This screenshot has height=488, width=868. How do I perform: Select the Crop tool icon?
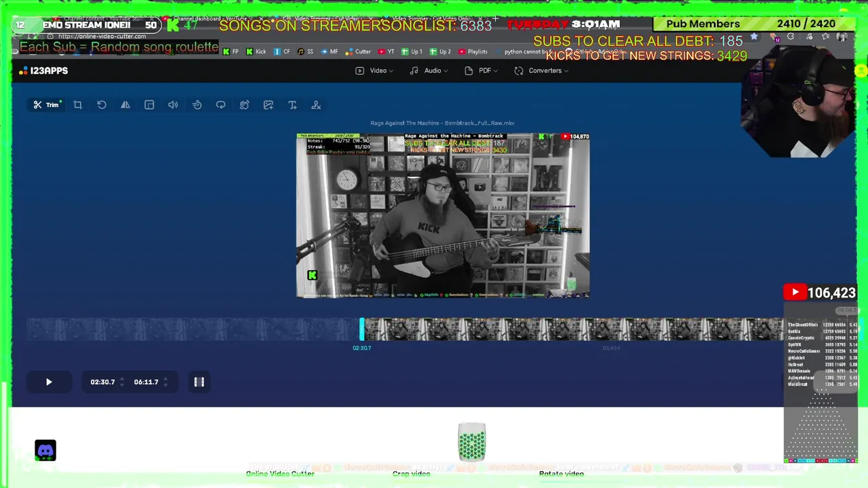click(78, 105)
